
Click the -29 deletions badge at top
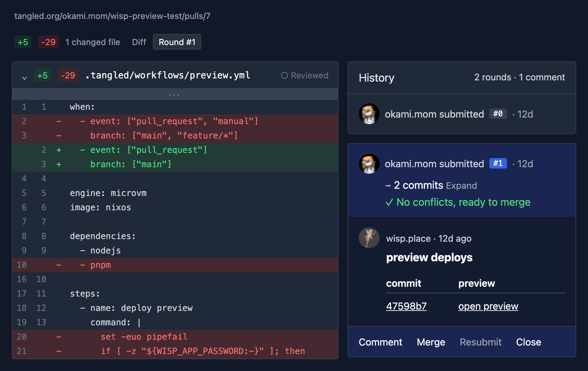tap(48, 42)
